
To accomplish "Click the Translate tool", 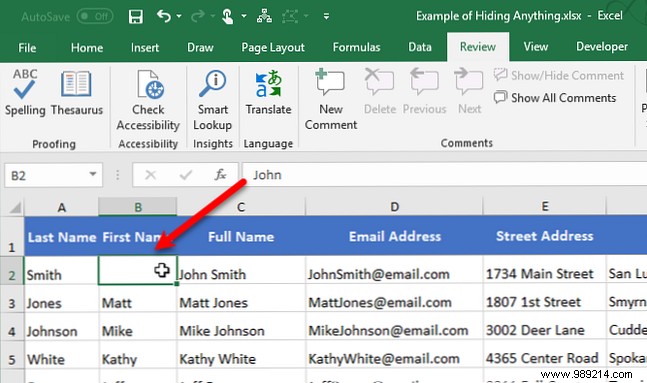I will point(269,92).
